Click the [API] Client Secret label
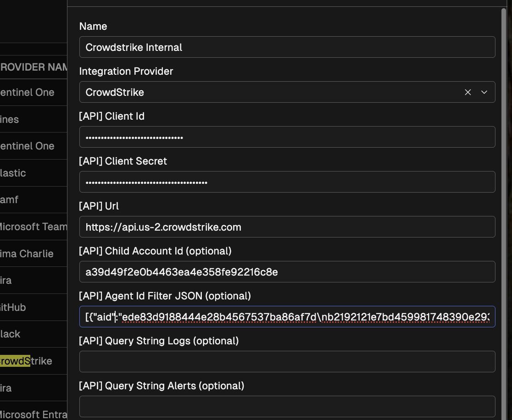This screenshot has height=420, width=512. pos(123,161)
